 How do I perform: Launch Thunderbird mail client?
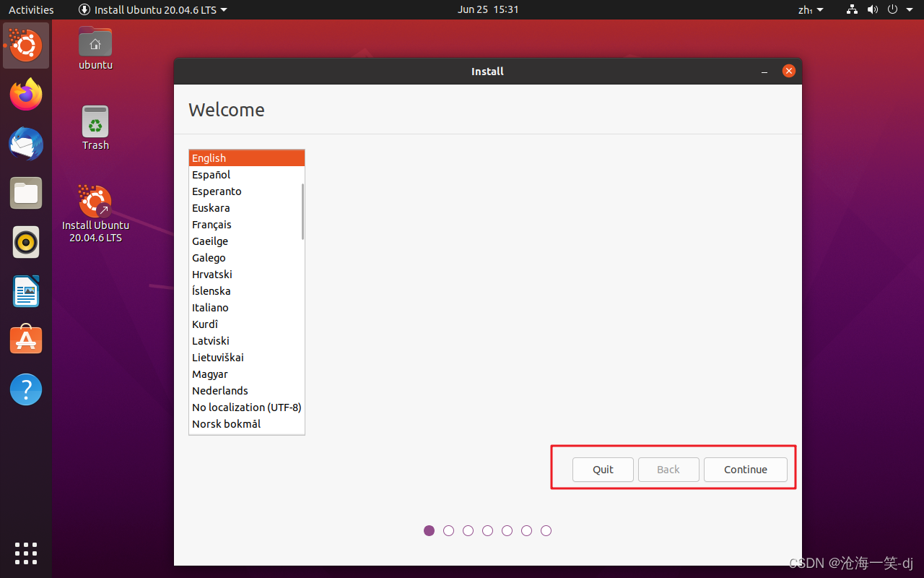coord(26,144)
